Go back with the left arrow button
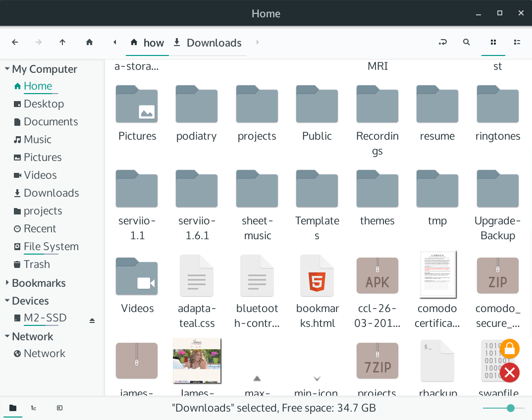532x420 pixels. [15, 42]
